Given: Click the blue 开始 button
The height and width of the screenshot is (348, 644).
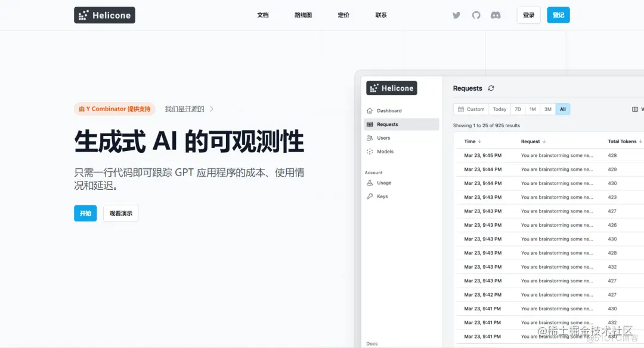Looking at the screenshot, I should (85, 213).
